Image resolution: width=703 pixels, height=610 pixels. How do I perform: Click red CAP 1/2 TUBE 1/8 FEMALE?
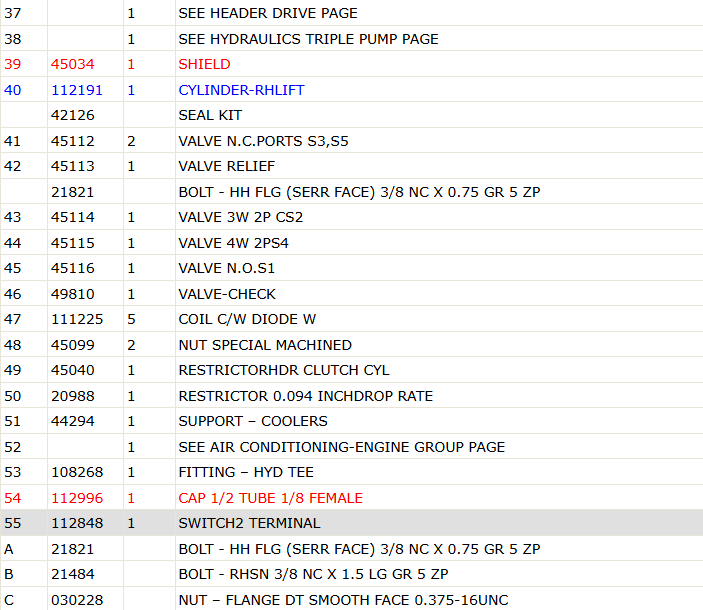click(270, 498)
